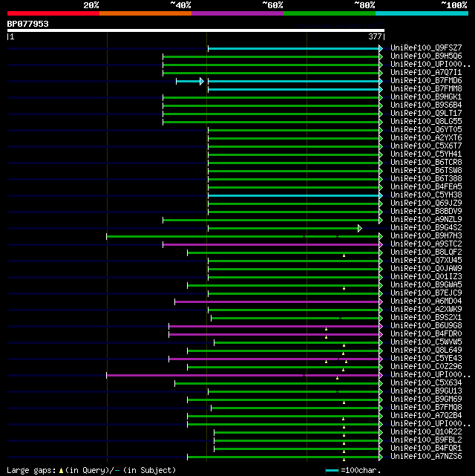
Task: Click the yellow gap marker on B6U9G8 row
Action: click(x=326, y=329)
